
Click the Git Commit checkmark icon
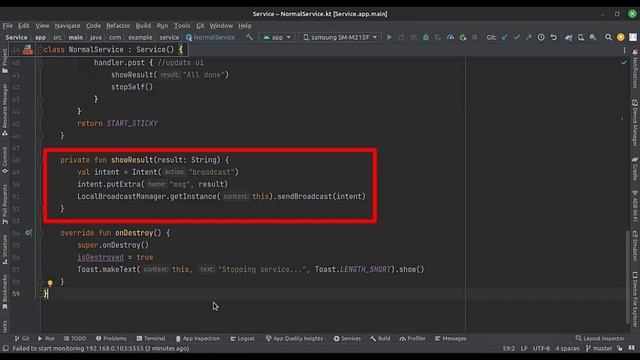(x=517, y=37)
